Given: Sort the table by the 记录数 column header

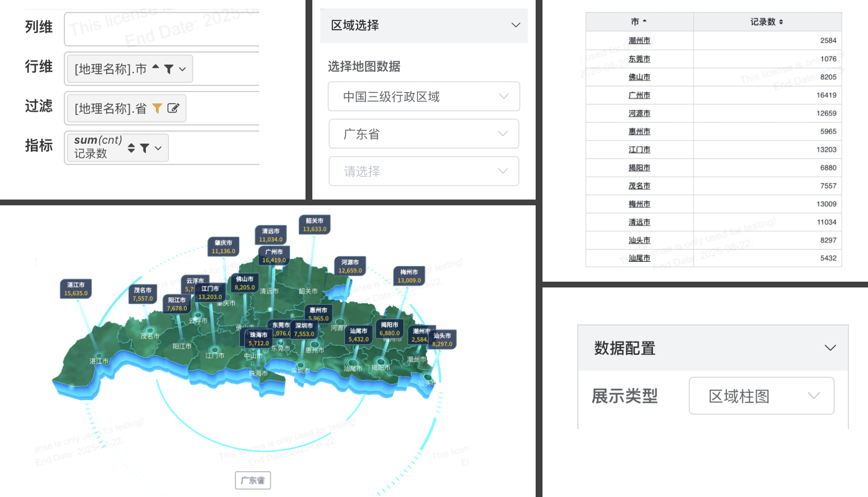Looking at the screenshot, I should tap(767, 22).
